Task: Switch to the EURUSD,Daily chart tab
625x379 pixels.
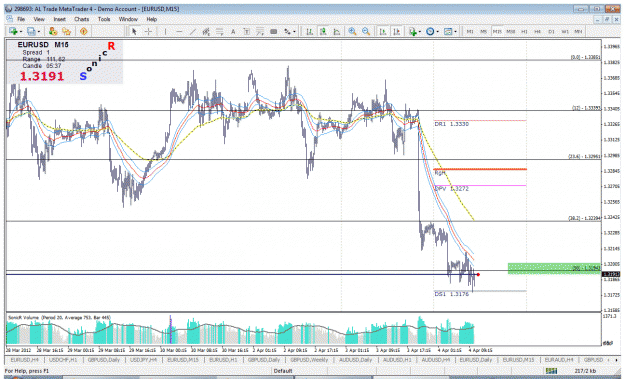Action: click(x=476, y=360)
